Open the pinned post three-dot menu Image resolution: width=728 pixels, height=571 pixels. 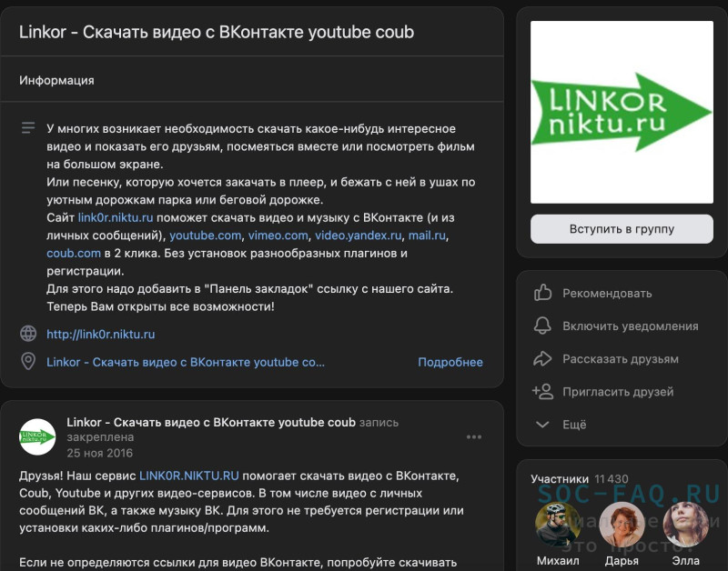coord(474,437)
